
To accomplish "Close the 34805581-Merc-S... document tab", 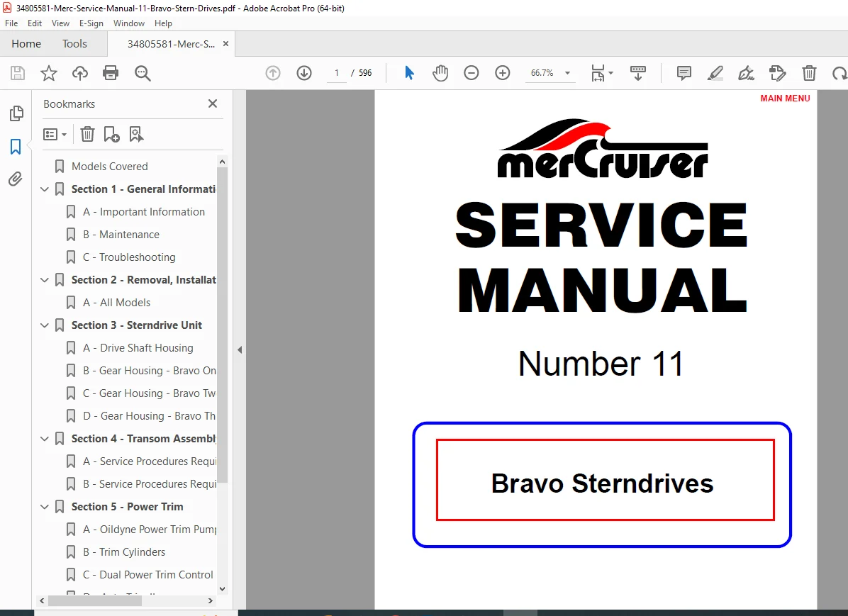I will tap(225, 44).
